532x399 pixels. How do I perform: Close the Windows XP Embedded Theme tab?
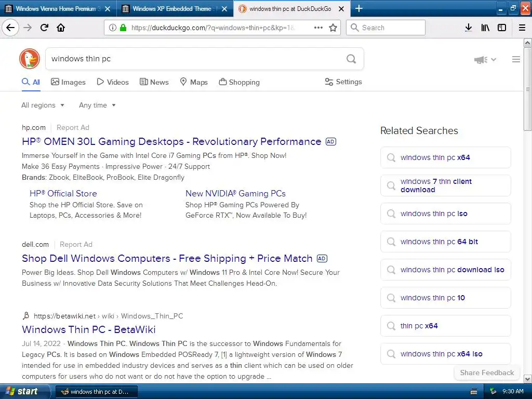224,9
